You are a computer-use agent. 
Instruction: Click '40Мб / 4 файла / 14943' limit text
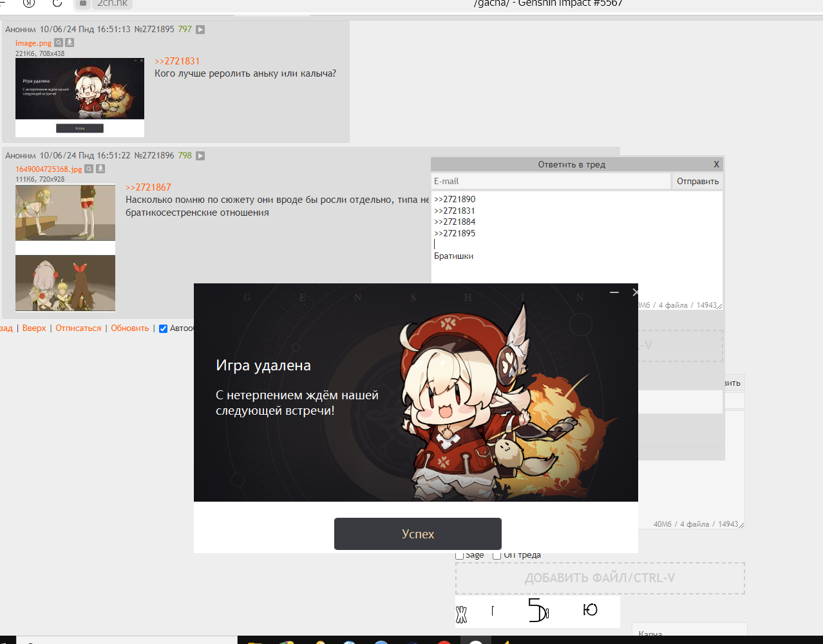[x=695, y=524]
